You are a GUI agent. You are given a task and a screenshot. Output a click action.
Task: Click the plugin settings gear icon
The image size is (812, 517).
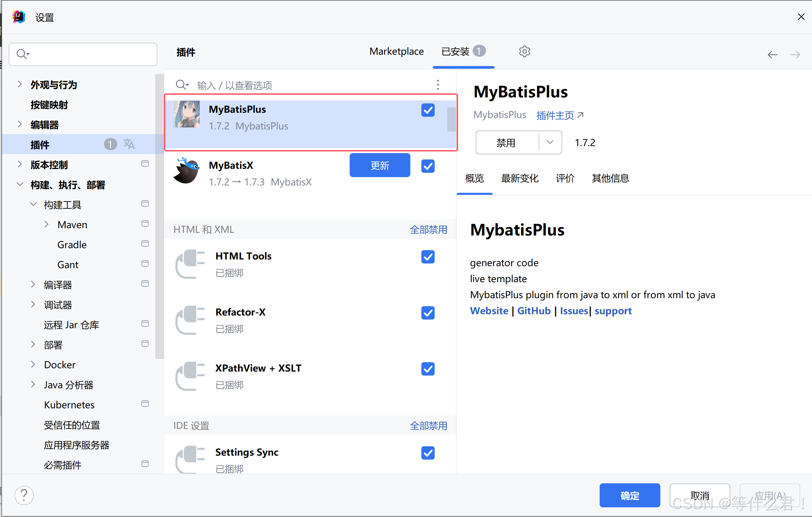click(x=524, y=52)
